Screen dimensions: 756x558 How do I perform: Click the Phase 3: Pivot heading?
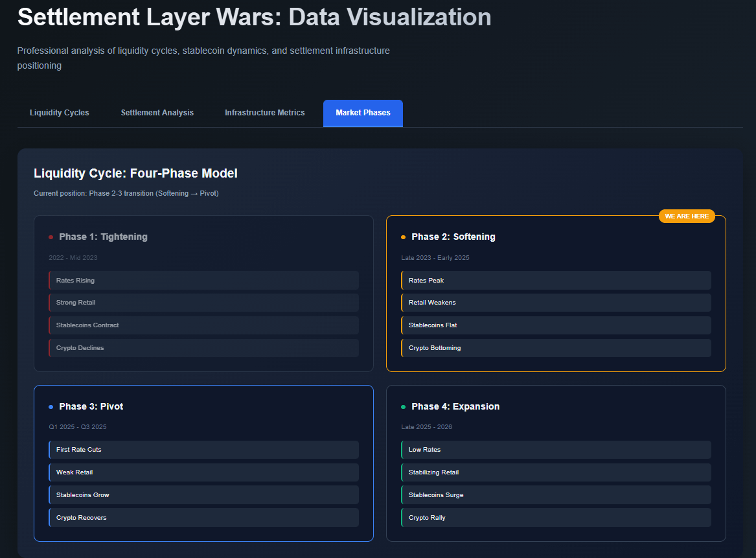pos(91,407)
